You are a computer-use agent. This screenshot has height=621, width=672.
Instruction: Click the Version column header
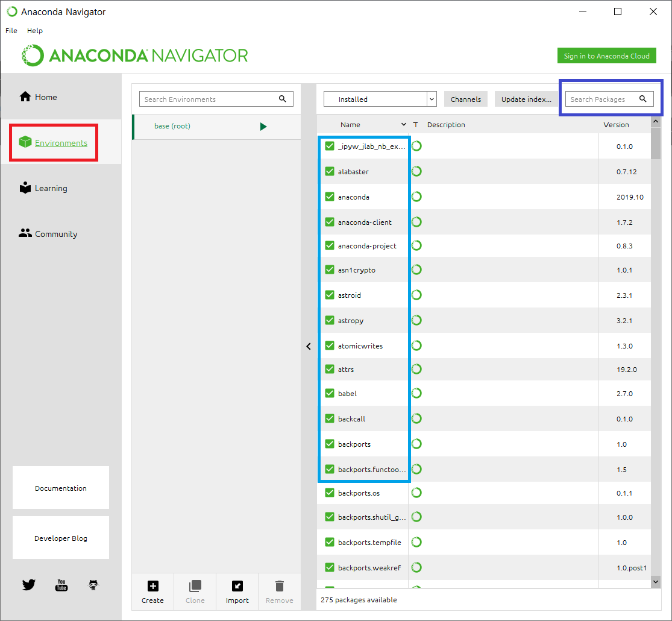pos(617,125)
